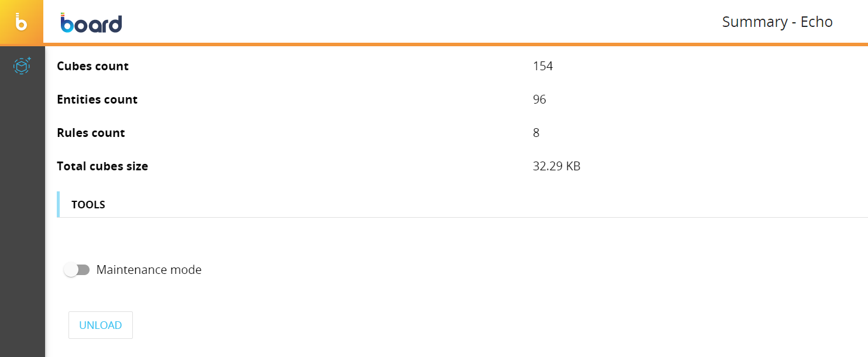868x357 pixels.
Task: Click the Summary - Echo page title
Action: 777,22
